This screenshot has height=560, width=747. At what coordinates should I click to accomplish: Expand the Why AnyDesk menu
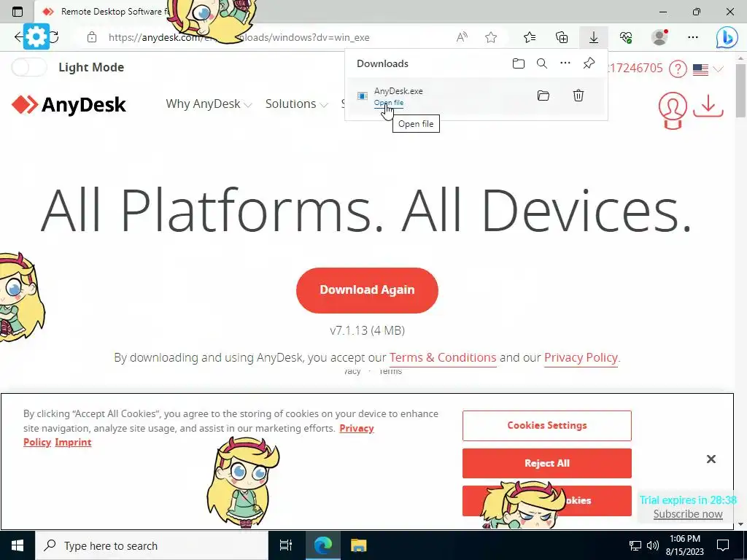(x=209, y=104)
